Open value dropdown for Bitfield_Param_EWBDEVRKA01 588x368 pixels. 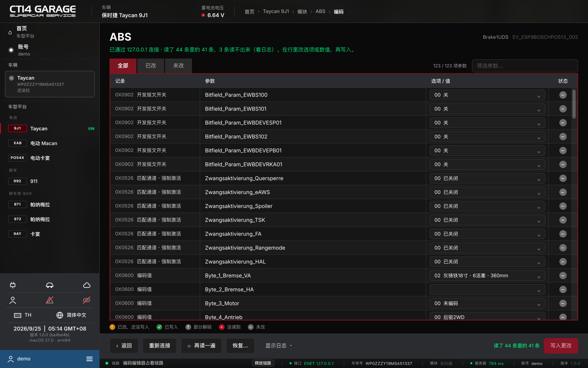point(487,164)
